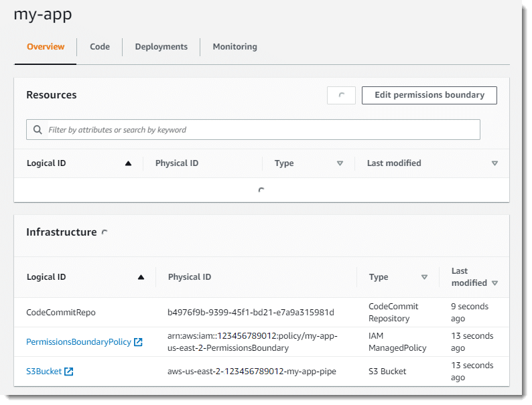Sort the Infrastructure table by Logical ID arrow

point(141,277)
